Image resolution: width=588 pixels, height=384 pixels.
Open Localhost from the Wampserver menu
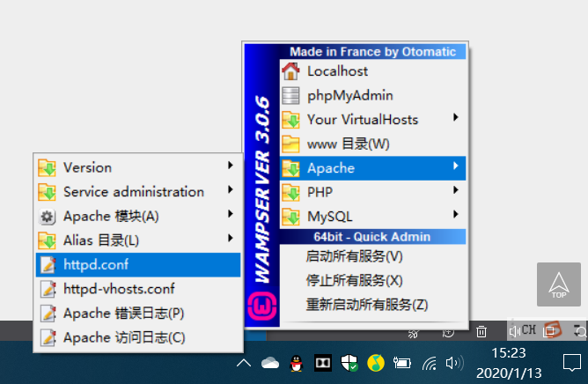click(372, 71)
